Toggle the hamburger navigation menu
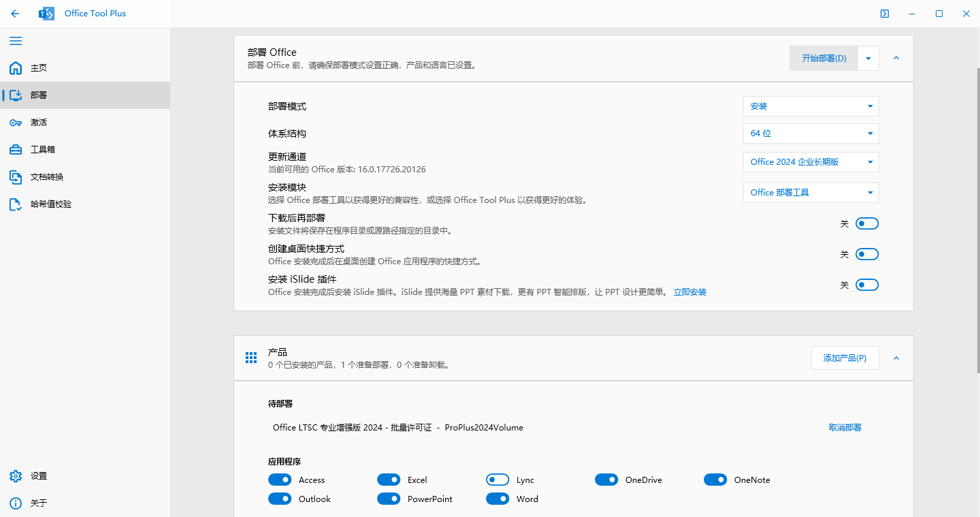Viewport: 980px width, 517px height. click(16, 41)
